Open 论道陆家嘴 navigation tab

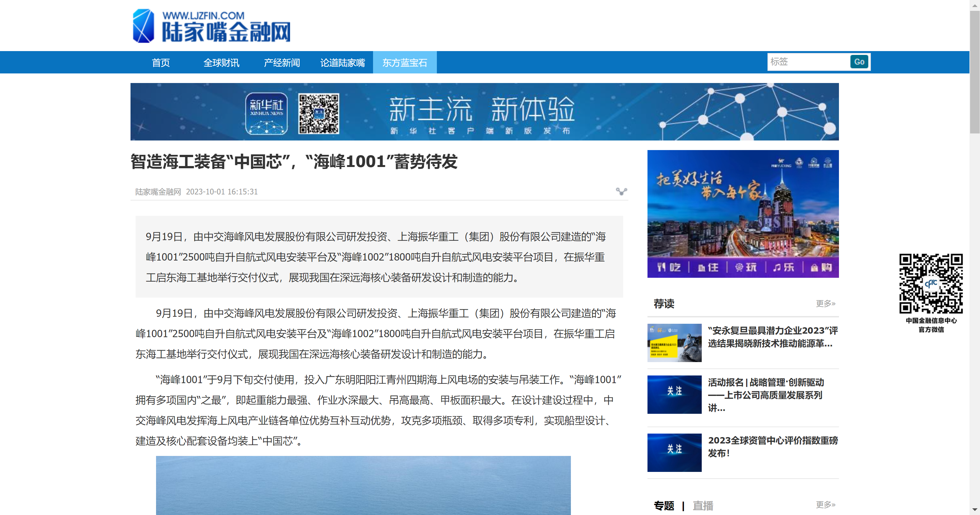pyautogui.click(x=342, y=63)
